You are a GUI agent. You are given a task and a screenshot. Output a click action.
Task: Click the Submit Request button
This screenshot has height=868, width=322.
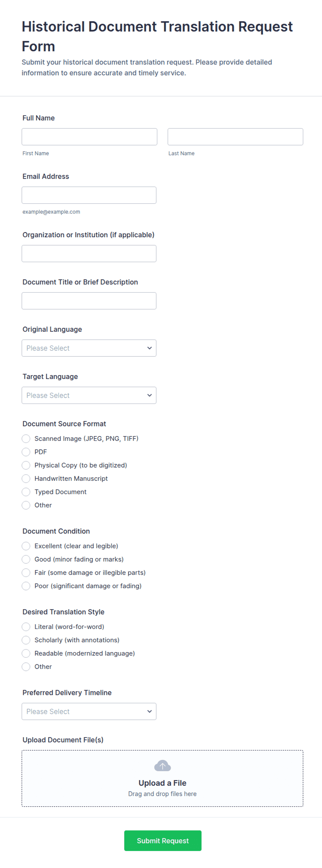tap(163, 841)
